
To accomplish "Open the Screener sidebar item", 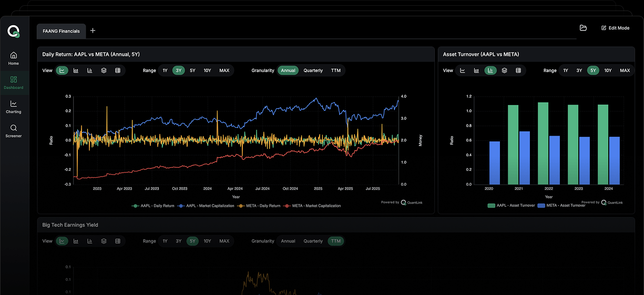I will coord(14,131).
